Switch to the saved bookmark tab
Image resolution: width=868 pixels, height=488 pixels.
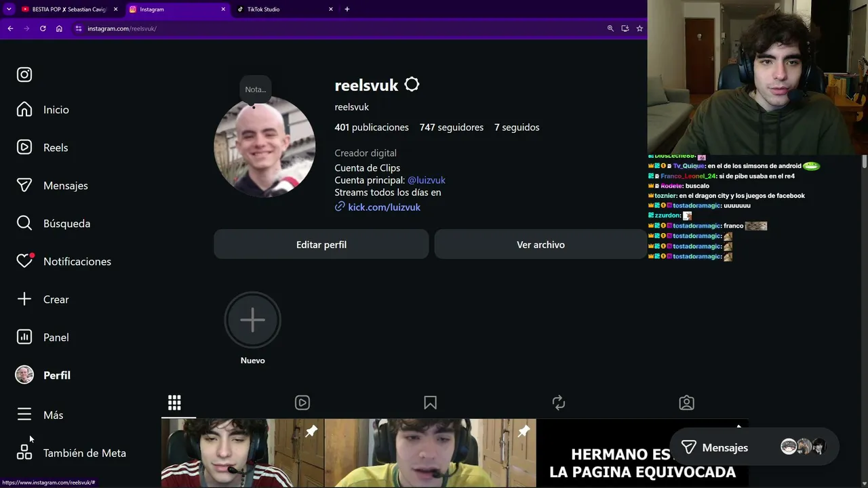tap(430, 403)
